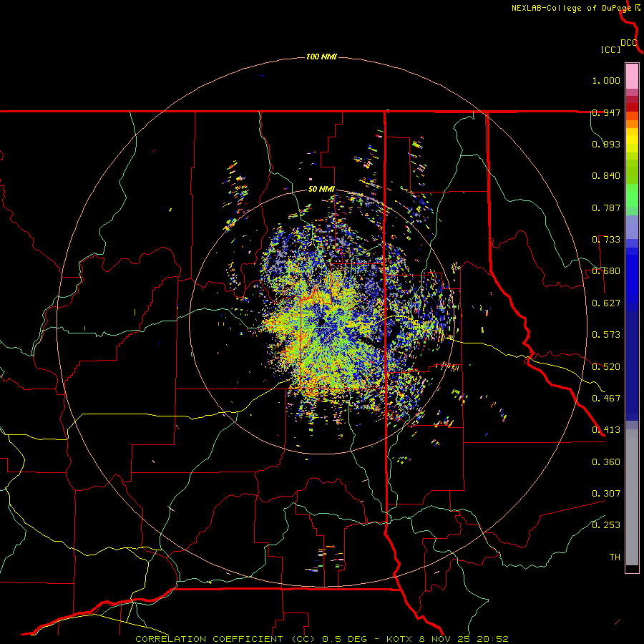Pick the red swatch beside 0.947
The height and width of the screenshot is (644, 644).
pos(632,107)
